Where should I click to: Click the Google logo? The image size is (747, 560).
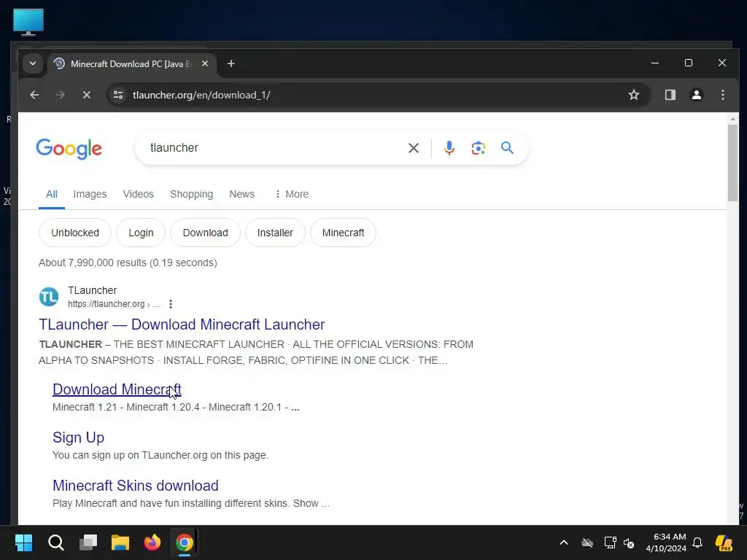[69, 149]
